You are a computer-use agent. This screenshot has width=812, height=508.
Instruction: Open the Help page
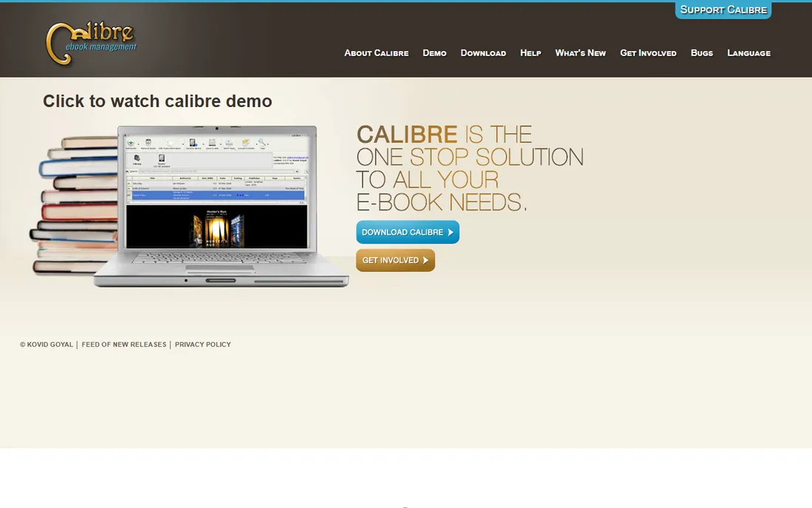(530, 53)
